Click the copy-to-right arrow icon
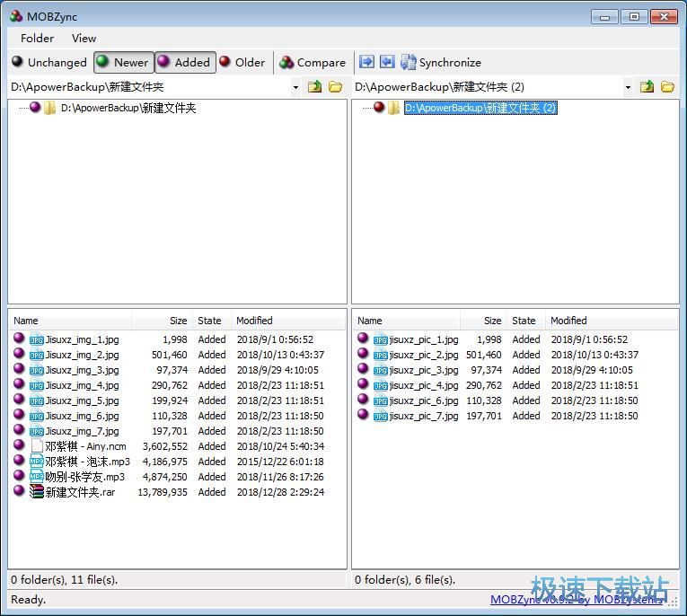The width and height of the screenshot is (687, 616). click(366, 62)
